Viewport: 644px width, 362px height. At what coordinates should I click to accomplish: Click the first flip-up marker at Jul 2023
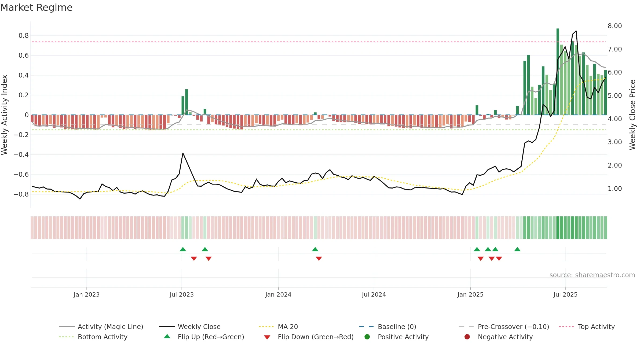(183, 249)
